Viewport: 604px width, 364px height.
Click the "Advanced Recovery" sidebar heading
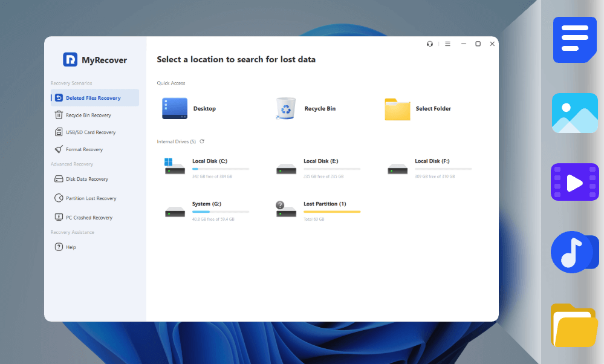(x=72, y=164)
